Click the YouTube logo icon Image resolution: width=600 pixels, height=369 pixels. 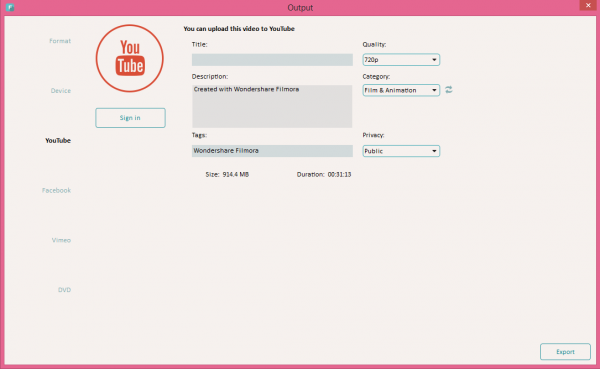[130, 58]
